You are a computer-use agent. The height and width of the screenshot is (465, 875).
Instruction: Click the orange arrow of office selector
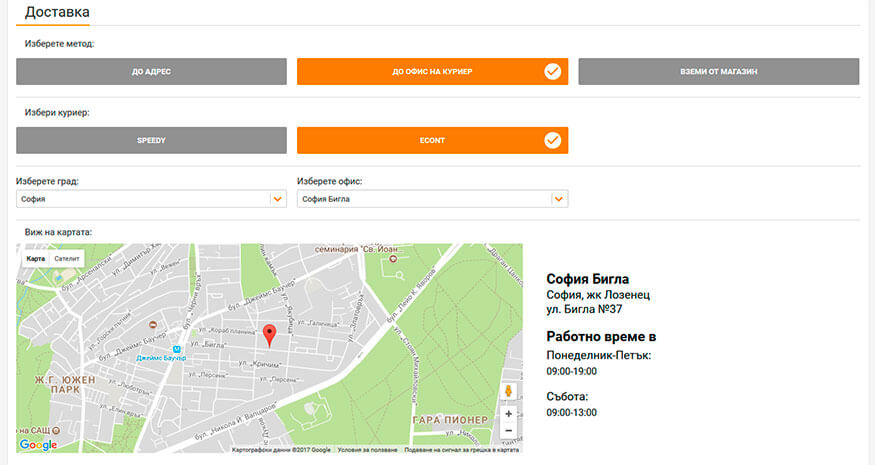pyautogui.click(x=559, y=199)
